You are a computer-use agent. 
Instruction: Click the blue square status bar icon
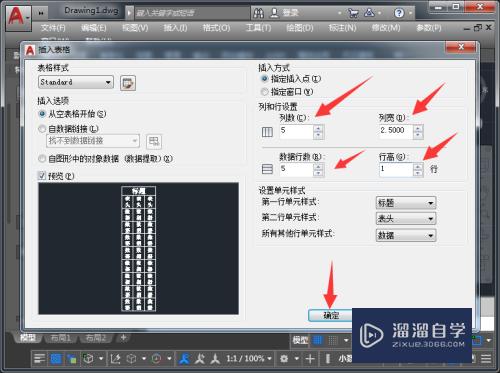pos(56,359)
